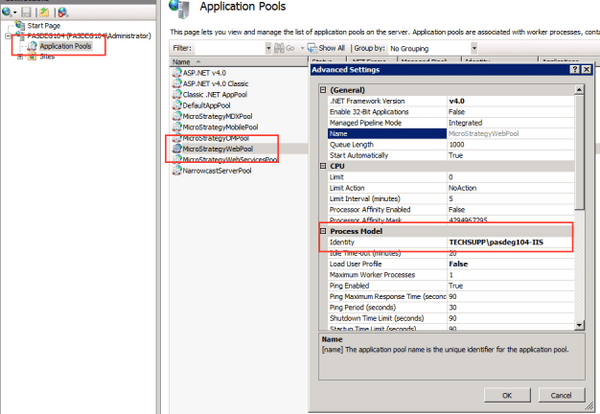Click the ASP.NET v4.0 Classic pool icon
600x414 pixels.
176,83
